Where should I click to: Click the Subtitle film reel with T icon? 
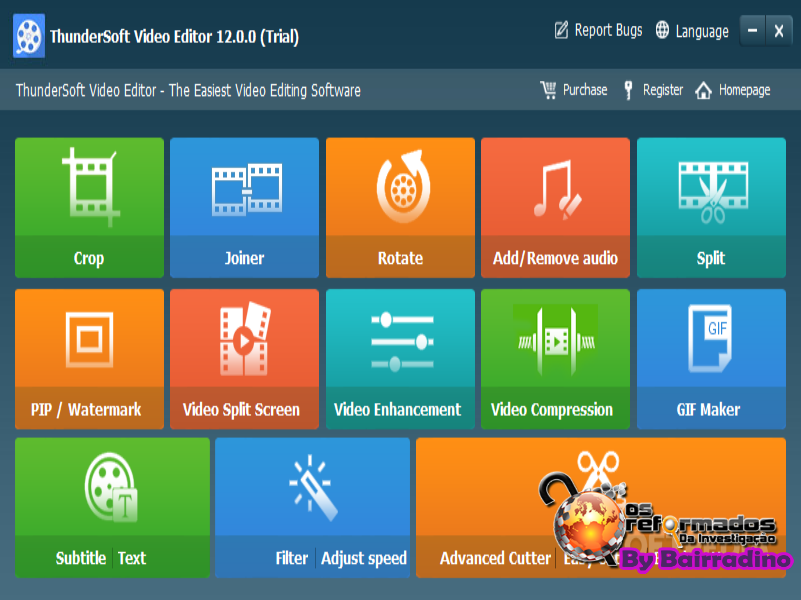tap(111, 487)
